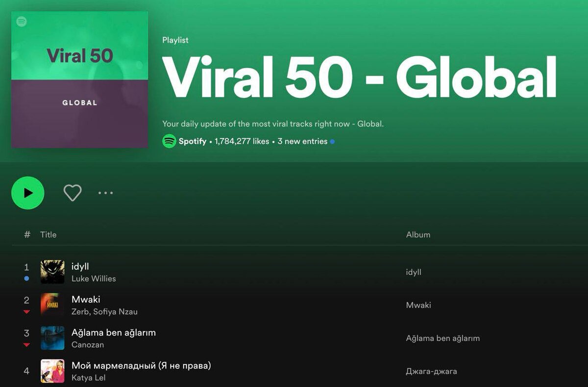Select track Мой мармеладный (Я не права)
The width and height of the screenshot is (588, 387).
[141, 365]
